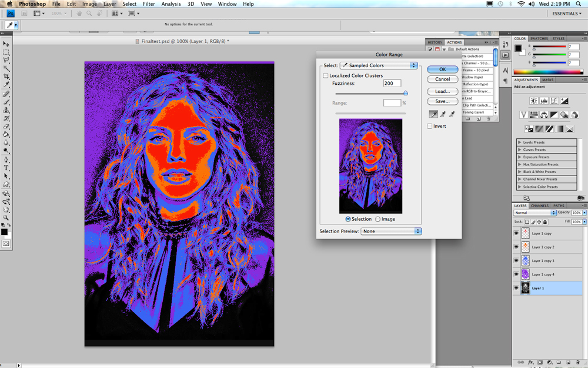The width and height of the screenshot is (588, 368).
Task: Hide the Layer 1 copy 2 layer
Action: tap(516, 247)
